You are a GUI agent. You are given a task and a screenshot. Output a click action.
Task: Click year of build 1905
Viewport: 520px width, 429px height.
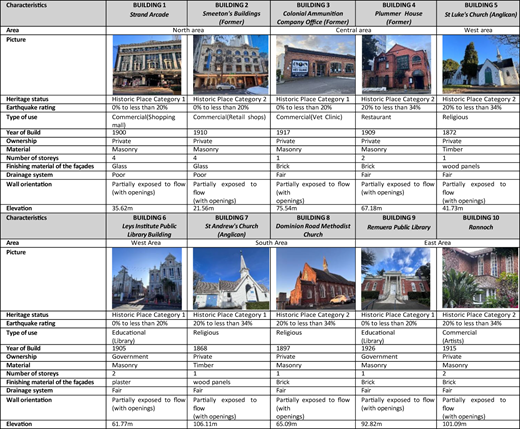pos(119,348)
